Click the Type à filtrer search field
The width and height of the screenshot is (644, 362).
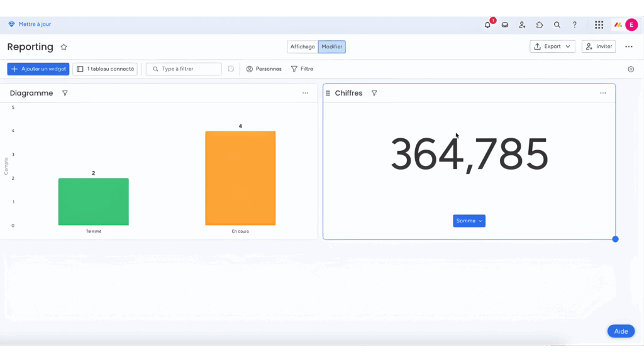[x=184, y=69]
